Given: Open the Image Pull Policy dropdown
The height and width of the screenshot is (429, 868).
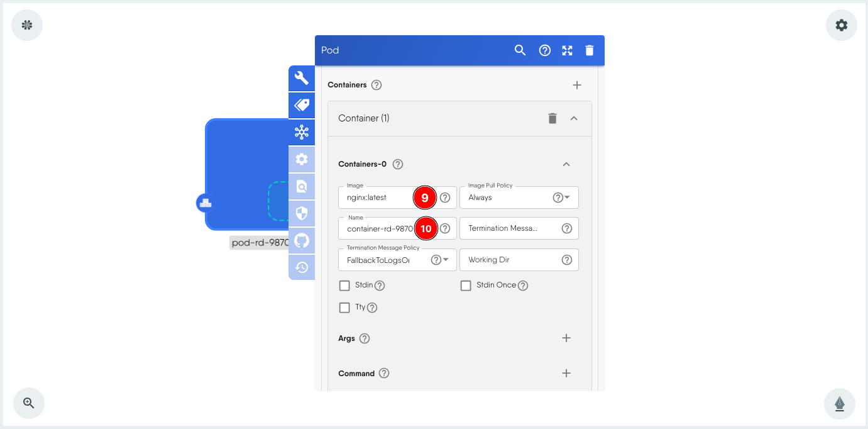Looking at the screenshot, I should (567, 198).
